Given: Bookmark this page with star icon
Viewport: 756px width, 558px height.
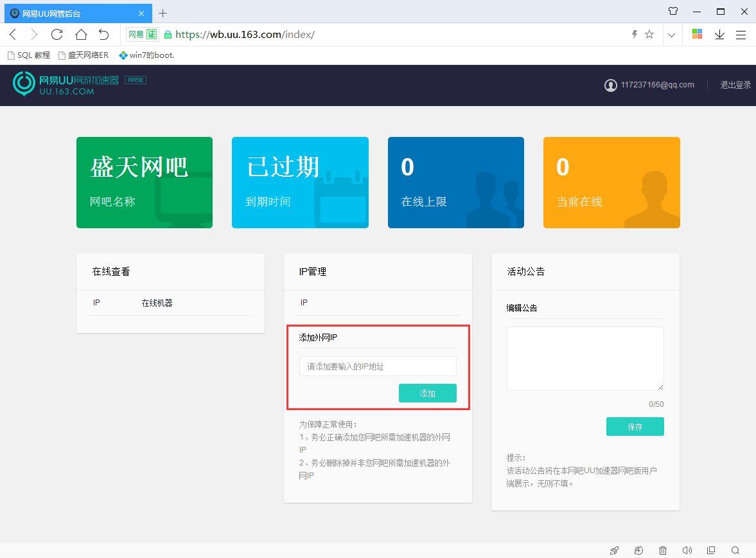Looking at the screenshot, I should pos(649,35).
